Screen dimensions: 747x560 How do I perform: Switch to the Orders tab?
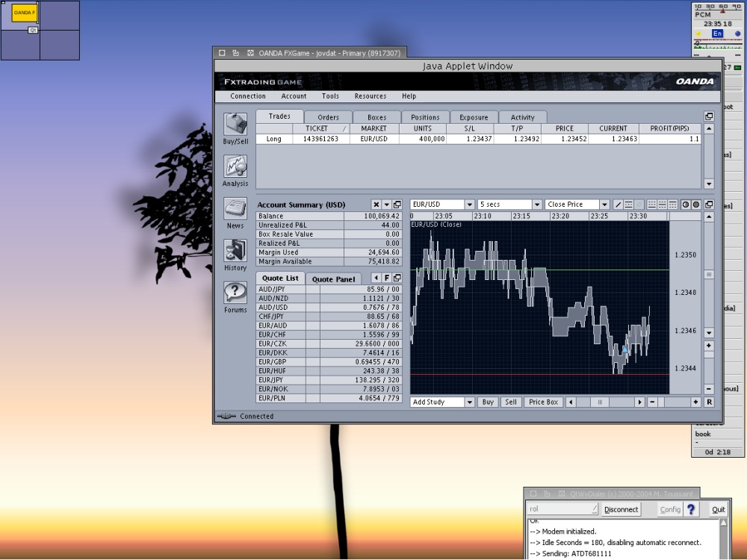click(x=328, y=117)
